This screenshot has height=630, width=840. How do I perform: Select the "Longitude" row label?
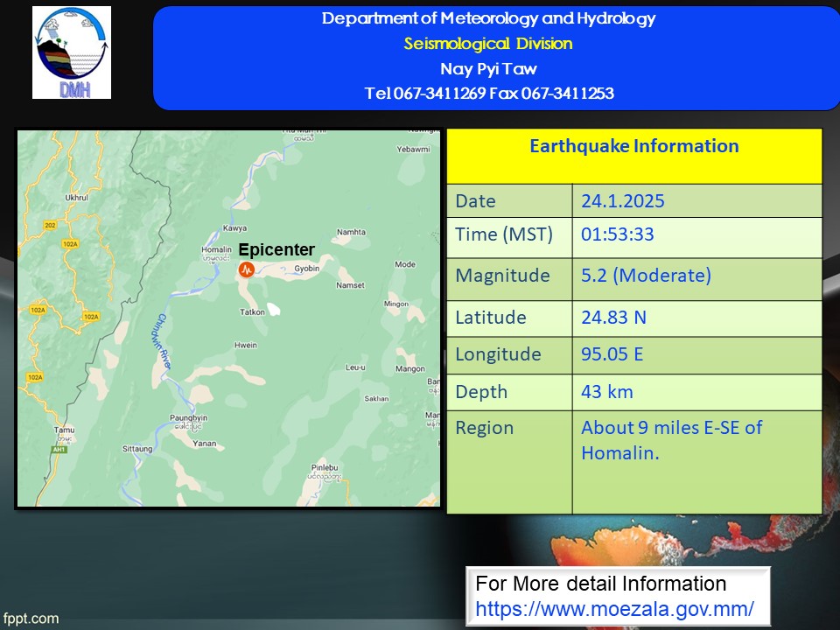pyautogui.click(x=498, y=354)
